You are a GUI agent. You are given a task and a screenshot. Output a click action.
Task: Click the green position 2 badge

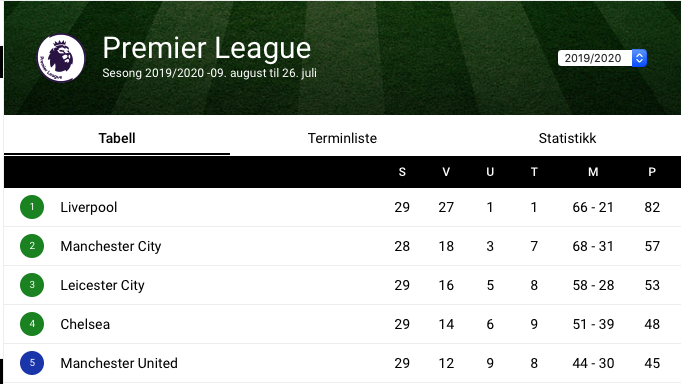[x=32, y=246]
